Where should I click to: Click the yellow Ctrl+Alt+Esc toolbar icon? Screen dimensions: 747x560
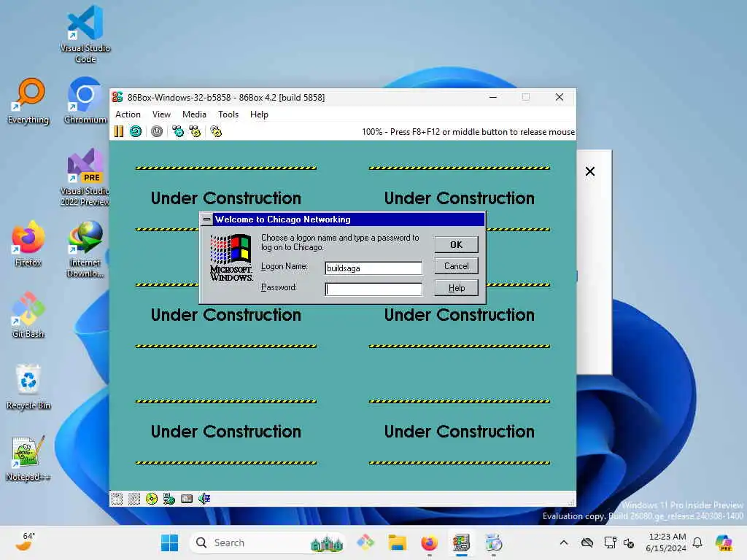click(195, 131)
